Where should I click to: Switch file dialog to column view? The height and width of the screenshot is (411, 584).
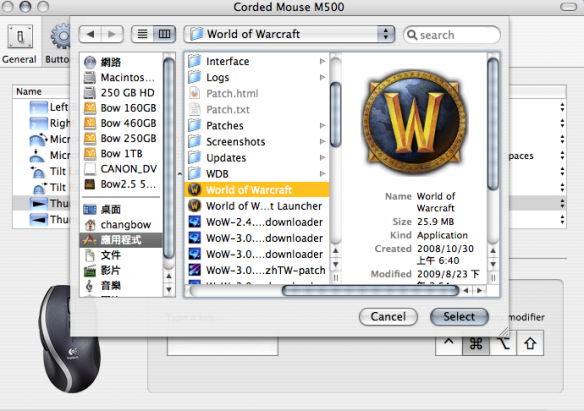[x=164, y=34]
